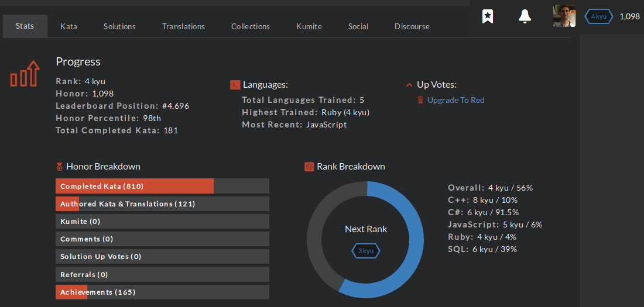Click the Honor Breakdown medal icon
The image size is (644, 307).
tap(59, 167)
